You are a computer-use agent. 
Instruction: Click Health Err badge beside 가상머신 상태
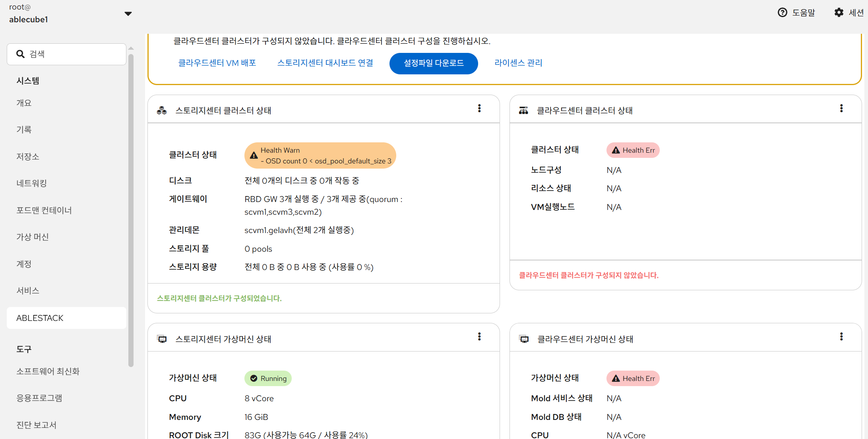coord(633,379)
